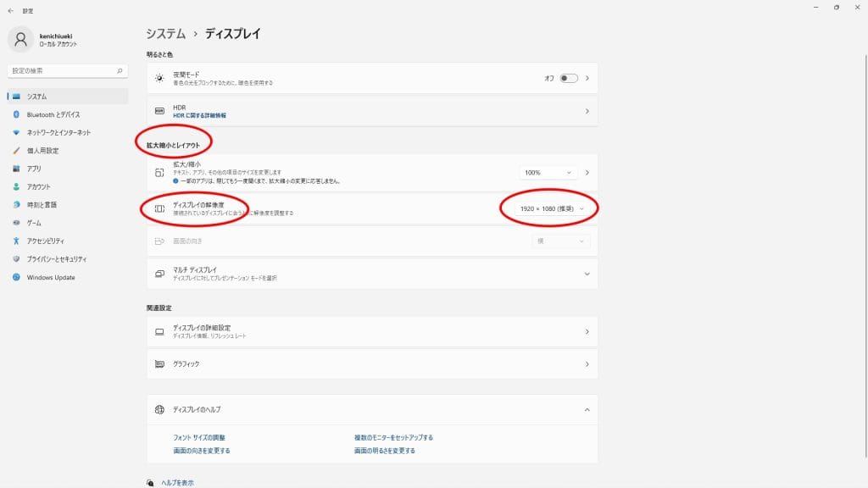868x488 pixels.
Task: Select 時刻と言語 in the sidebar menu
Action: (42, 205)
